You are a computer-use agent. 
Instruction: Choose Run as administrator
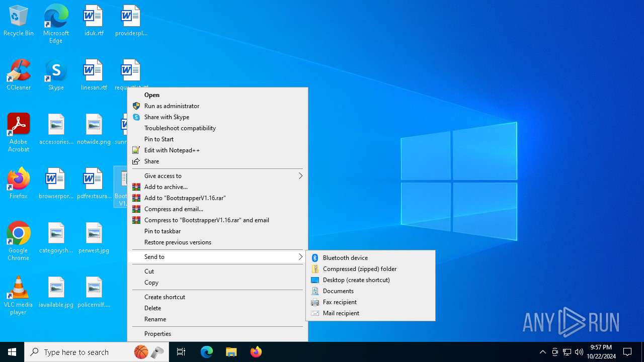point(217,106)
